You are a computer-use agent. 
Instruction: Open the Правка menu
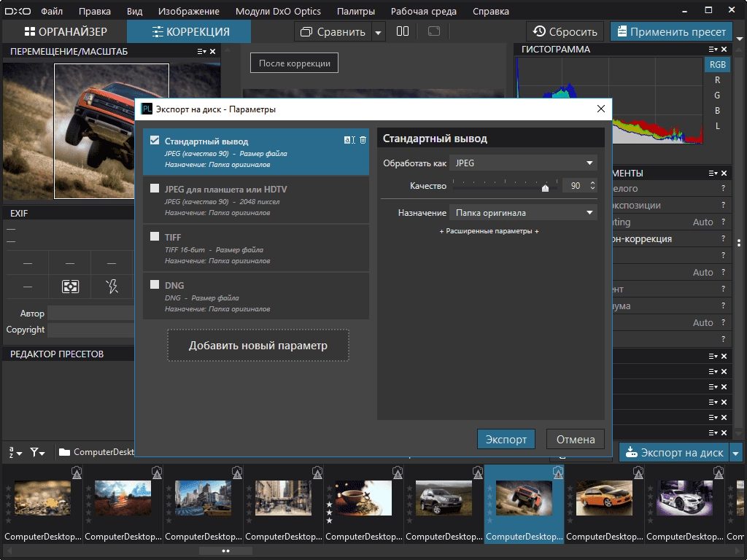94,11
